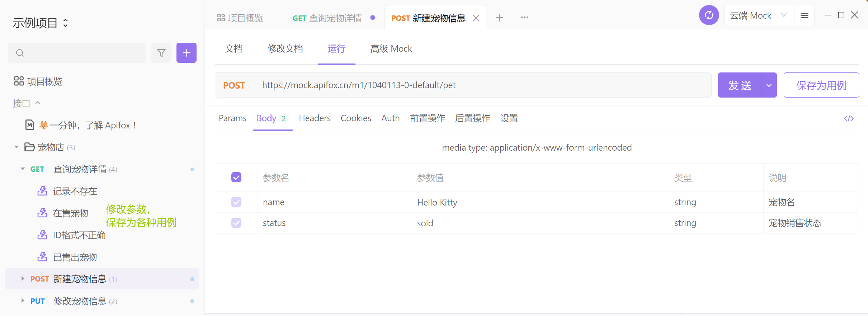Viewport: 868px width, 316px height.
Task: Toggle the select-all parameters checkbox
Action: click(236, 177)
